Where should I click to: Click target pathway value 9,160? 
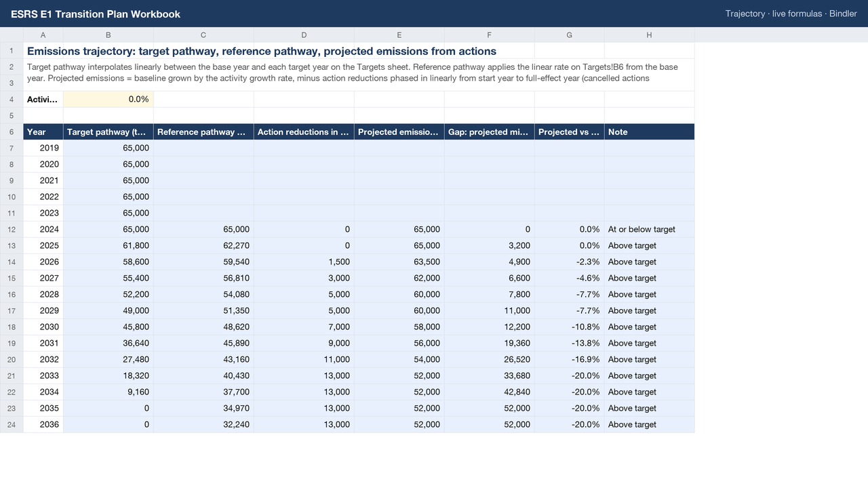click(108, 392)
